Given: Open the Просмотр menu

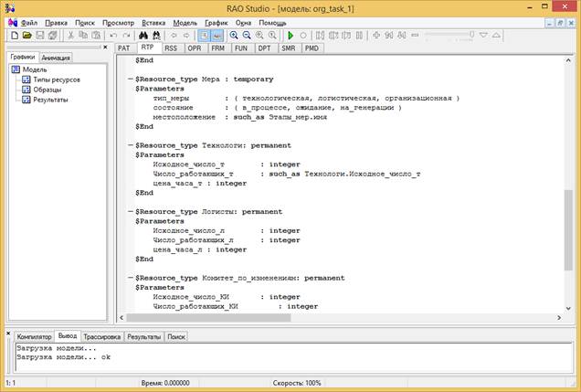Looking at the screenshot, I should (x=118, y=23).
